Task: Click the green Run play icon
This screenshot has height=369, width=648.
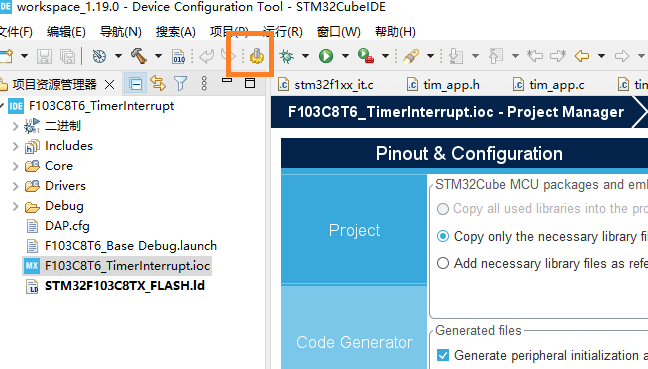Action: pos(326,56)
